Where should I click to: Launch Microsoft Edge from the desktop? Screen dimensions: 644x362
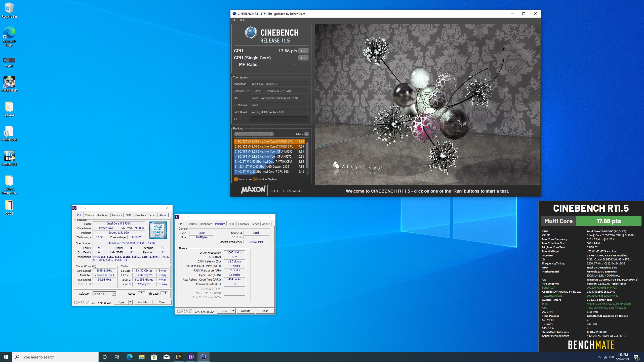[x=9, y=36]
